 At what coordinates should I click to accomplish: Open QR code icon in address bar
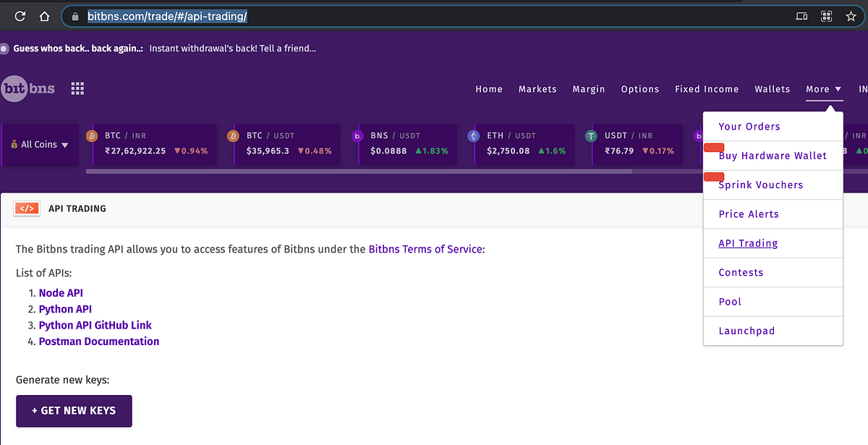tap(826, 16)
